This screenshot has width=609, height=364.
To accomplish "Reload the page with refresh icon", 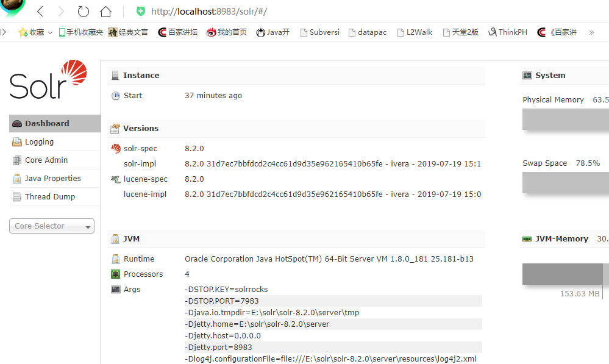I will [83, 11].
